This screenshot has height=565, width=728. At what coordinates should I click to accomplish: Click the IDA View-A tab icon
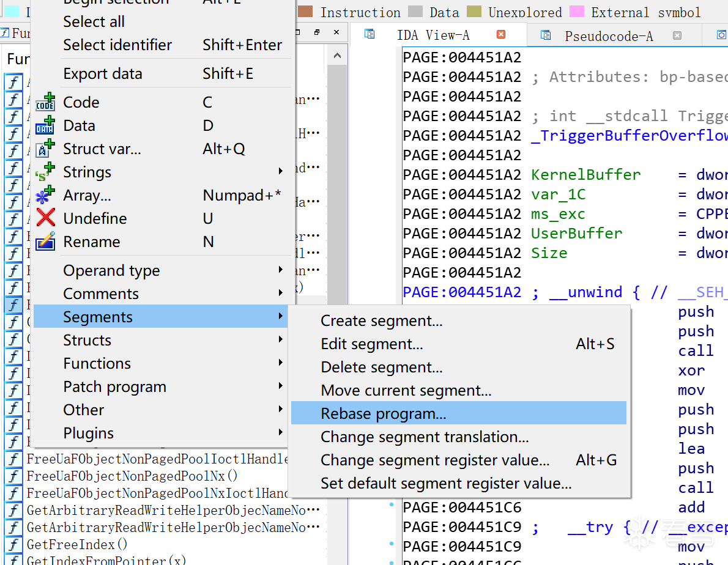370,34
